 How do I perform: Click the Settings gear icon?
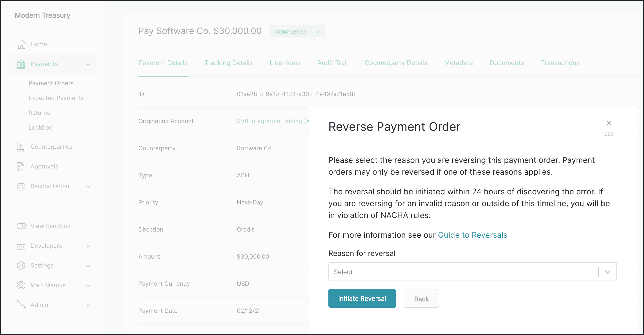tap(21, 266)
